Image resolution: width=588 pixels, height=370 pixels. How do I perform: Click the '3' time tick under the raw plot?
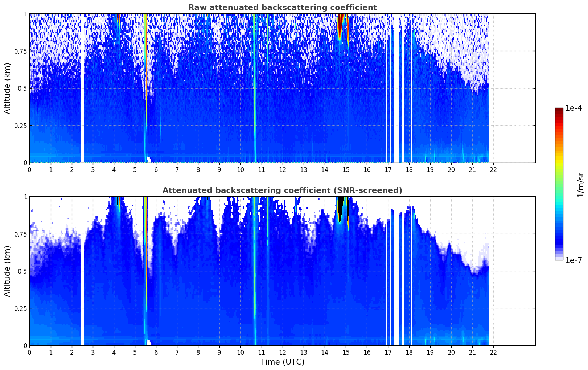[x=93, y=169]
